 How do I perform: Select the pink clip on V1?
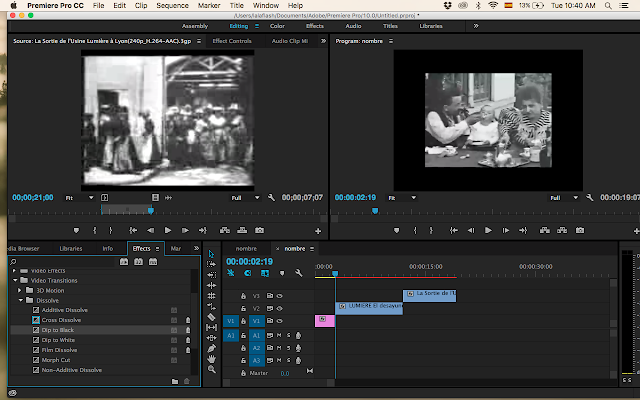pos(325,321)
